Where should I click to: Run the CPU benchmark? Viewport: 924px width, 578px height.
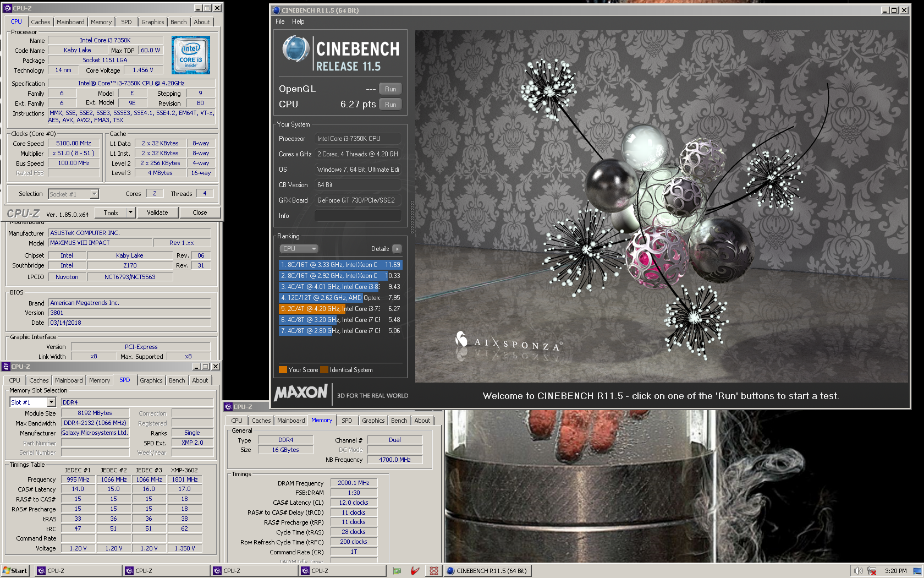click(391, 105)
